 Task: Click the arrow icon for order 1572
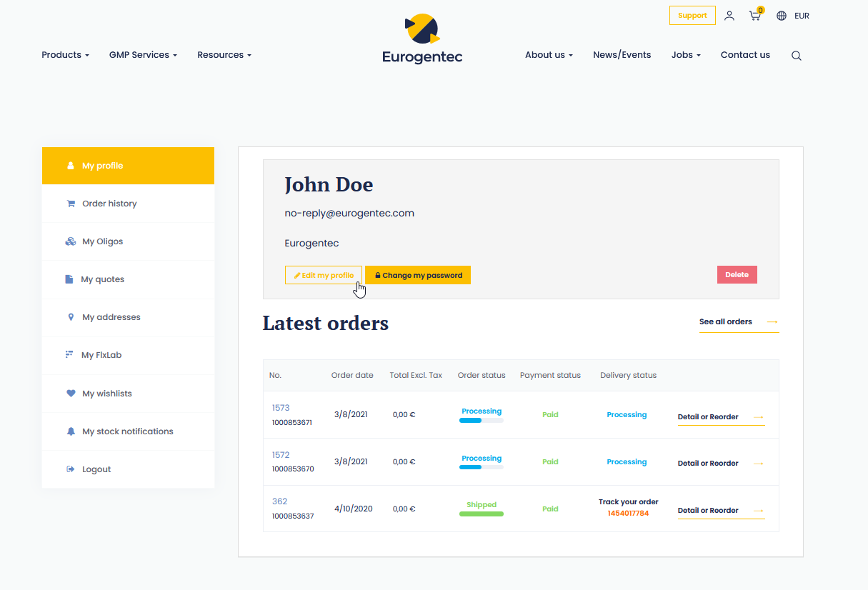[x=759, y=464]
